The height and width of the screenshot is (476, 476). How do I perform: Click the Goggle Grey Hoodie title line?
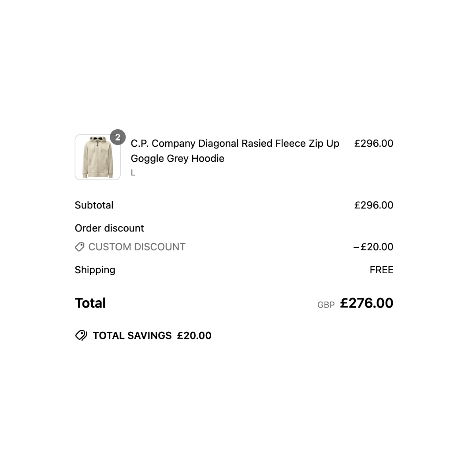point(178,159)
